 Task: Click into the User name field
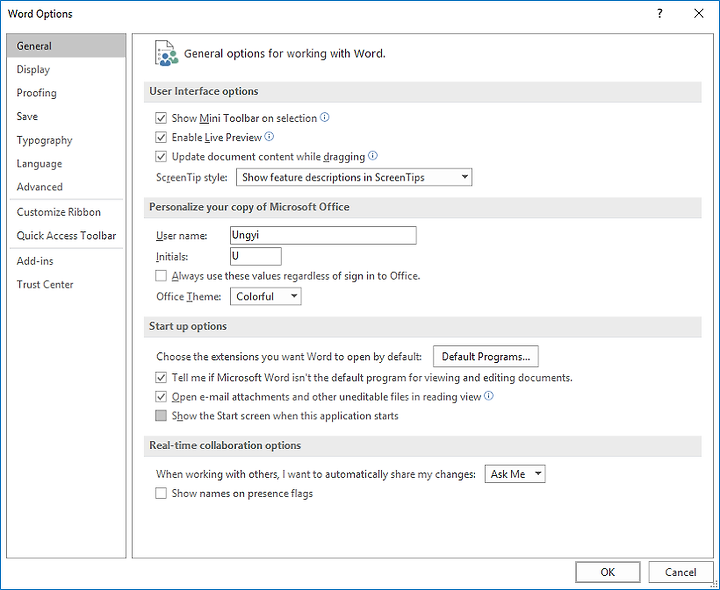point(323,235)
